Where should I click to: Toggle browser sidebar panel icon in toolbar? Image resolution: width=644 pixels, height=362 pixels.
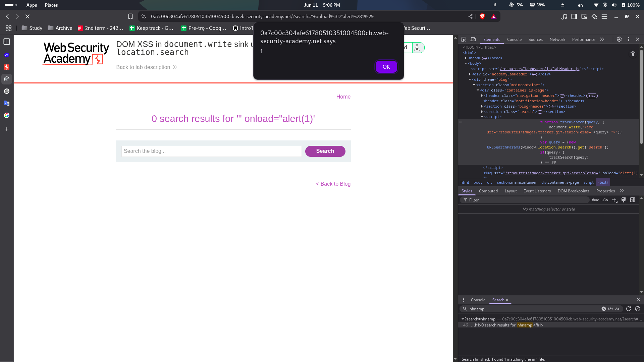pos(574,16)
